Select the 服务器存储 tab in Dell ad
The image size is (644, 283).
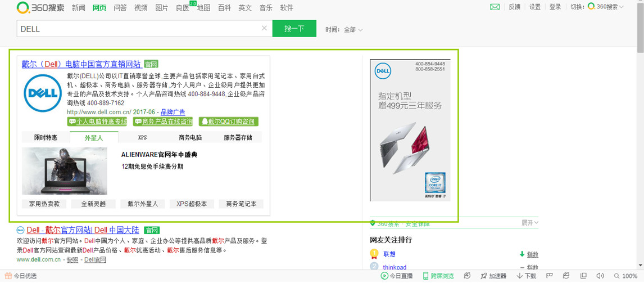point(238,137)
